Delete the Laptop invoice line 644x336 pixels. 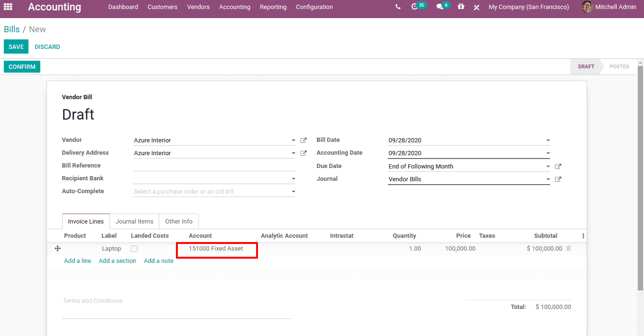[x=569, y=249]
